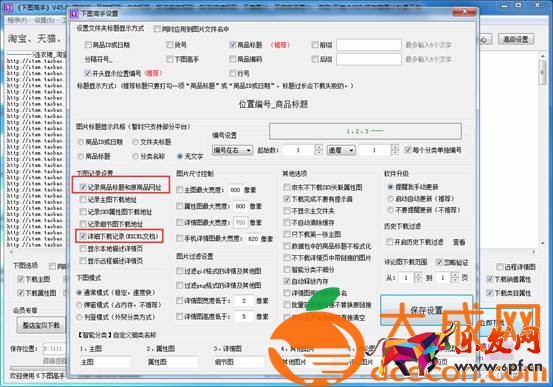This screenshot has width=553, height=387.
Task: Enable 开启历史下载过滤 checkbox
Action: [x=389, y=242]
